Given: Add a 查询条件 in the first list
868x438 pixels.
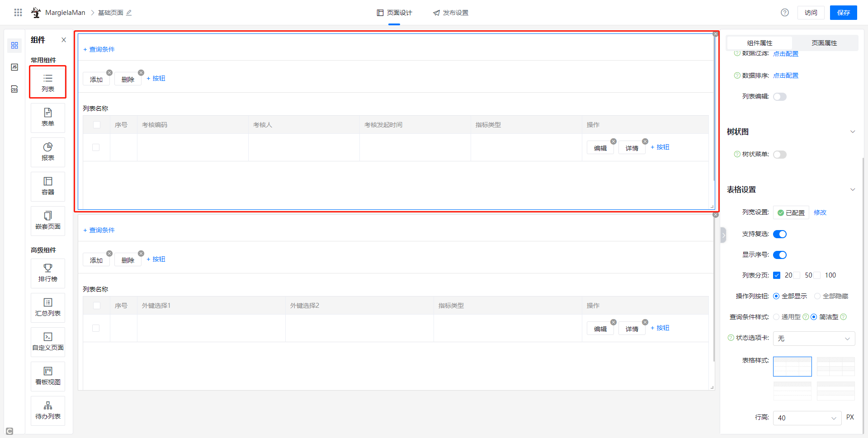Looking at the screenshot, I should point(99,49).
